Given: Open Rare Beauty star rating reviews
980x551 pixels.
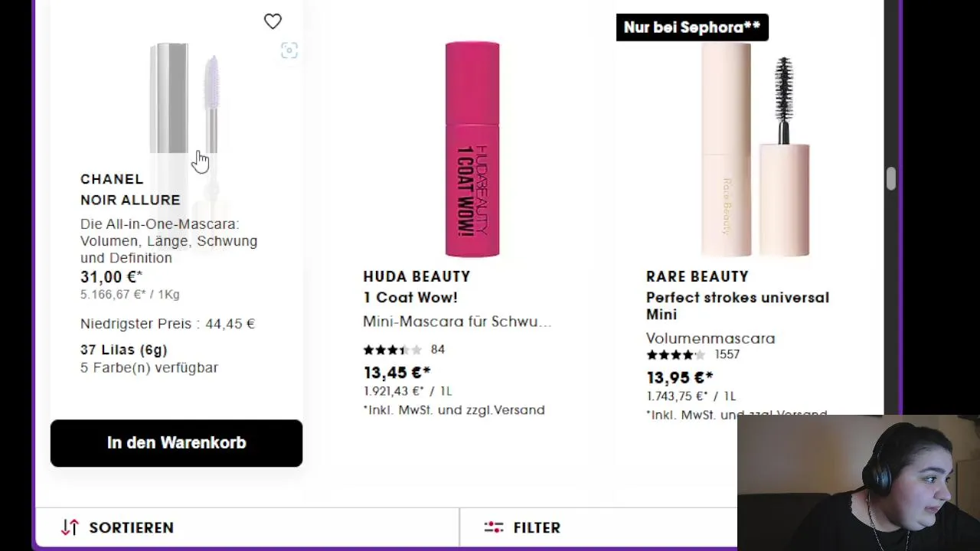Looking at the screenshot, I should (x=675, y=354).
